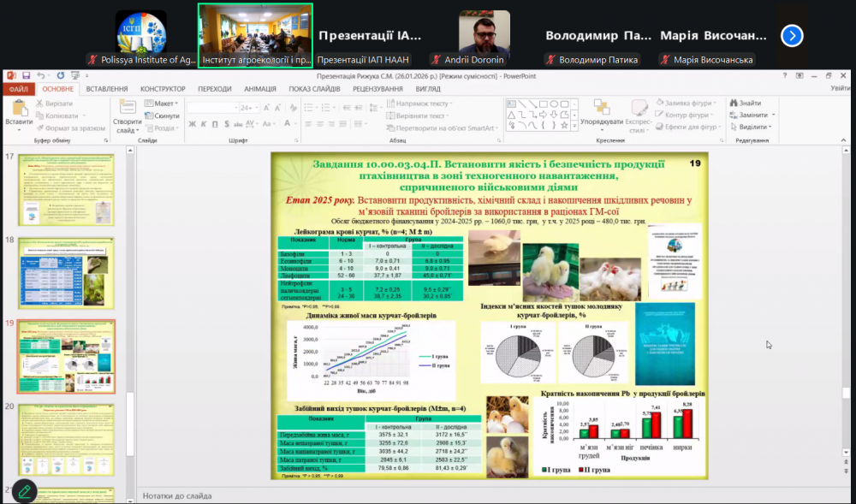
Task: Click the Увійти sign-in link
Action: (x=839, y=88)
